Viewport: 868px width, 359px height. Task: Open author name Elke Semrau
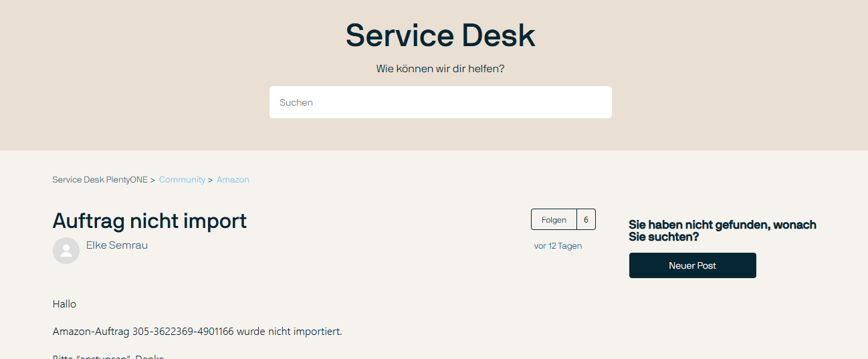pyautogui.click(x=117, y=245)
